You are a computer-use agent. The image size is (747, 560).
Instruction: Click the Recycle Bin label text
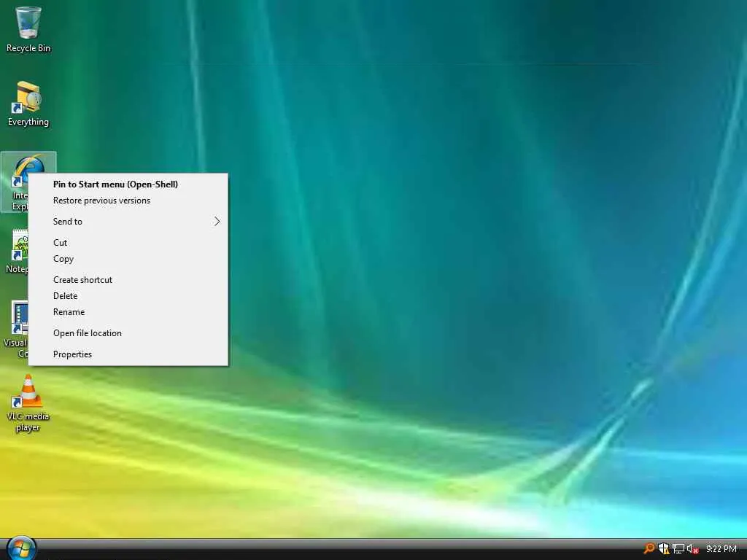coord(28,48)
